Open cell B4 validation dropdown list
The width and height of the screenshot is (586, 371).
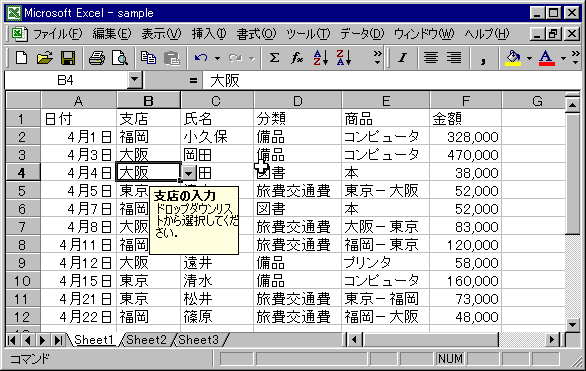(189, 173)
